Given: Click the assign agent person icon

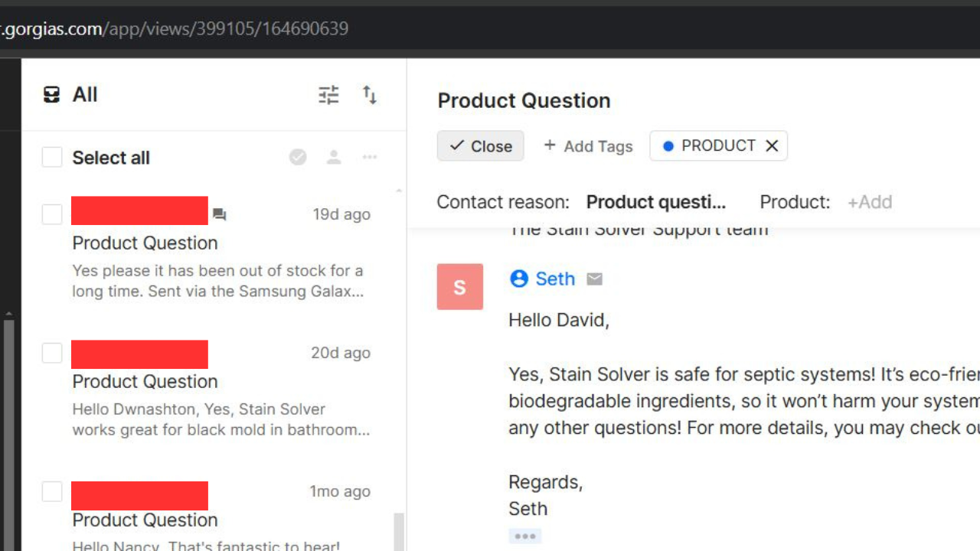Looking at the screenshot, I should 334,157.
